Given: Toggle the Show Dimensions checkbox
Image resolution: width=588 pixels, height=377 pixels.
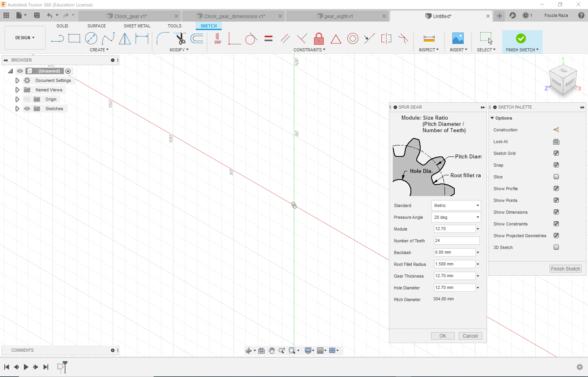Looking at the screenshot, I should (556, 212).
